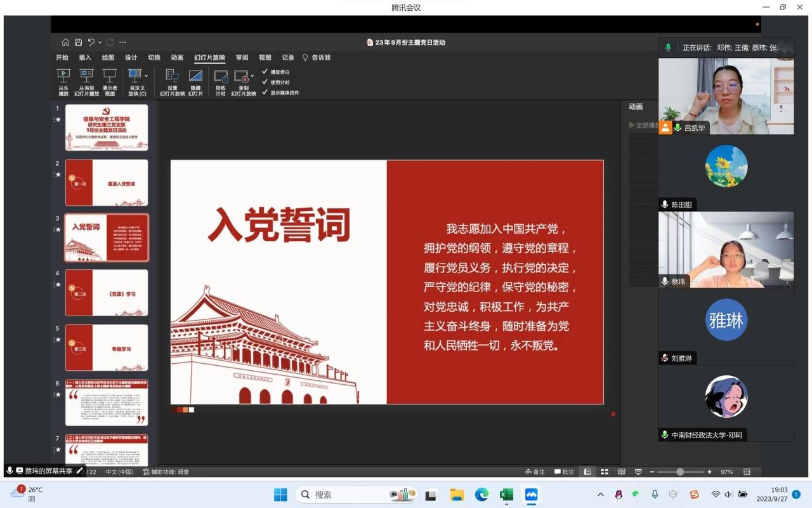Click zoom out minus in status bar
Screen dimensions: 812x508
[652, 472]
